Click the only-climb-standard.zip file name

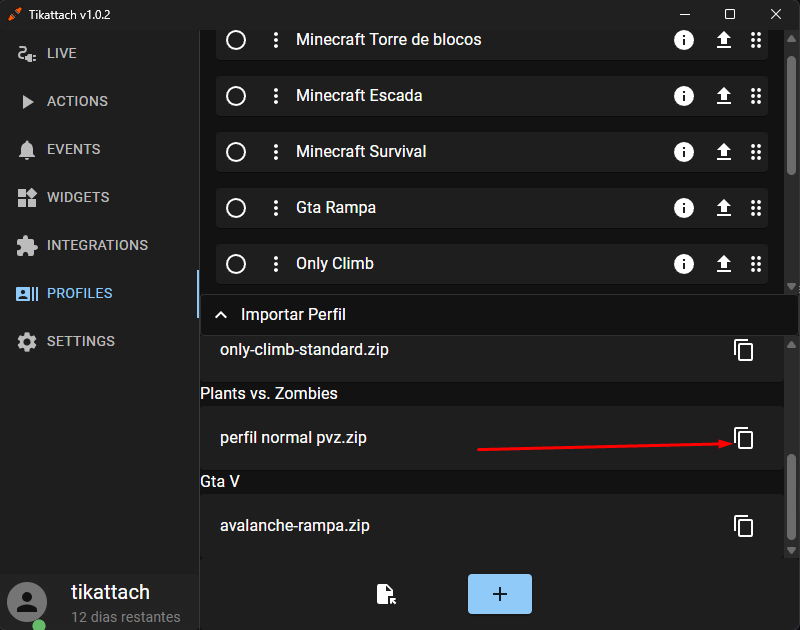[304, 350]
